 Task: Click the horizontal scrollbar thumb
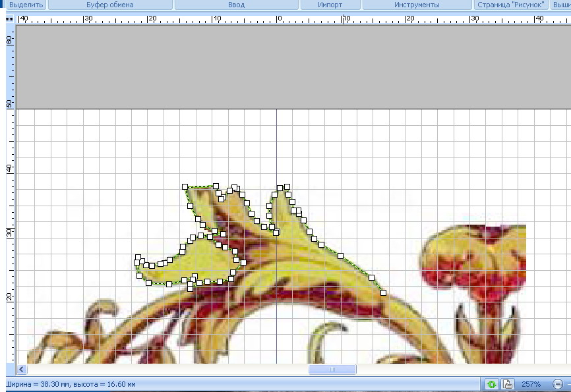(x=332, y=369)
